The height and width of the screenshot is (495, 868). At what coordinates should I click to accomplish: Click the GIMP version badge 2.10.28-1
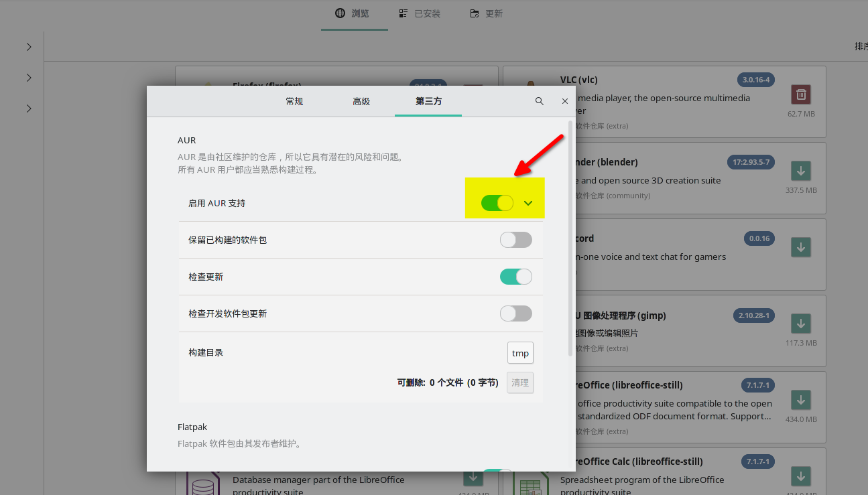pos(753,315)
